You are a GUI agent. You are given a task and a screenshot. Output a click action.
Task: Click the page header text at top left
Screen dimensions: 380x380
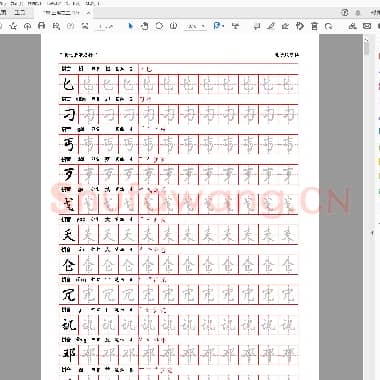point(78,54)
